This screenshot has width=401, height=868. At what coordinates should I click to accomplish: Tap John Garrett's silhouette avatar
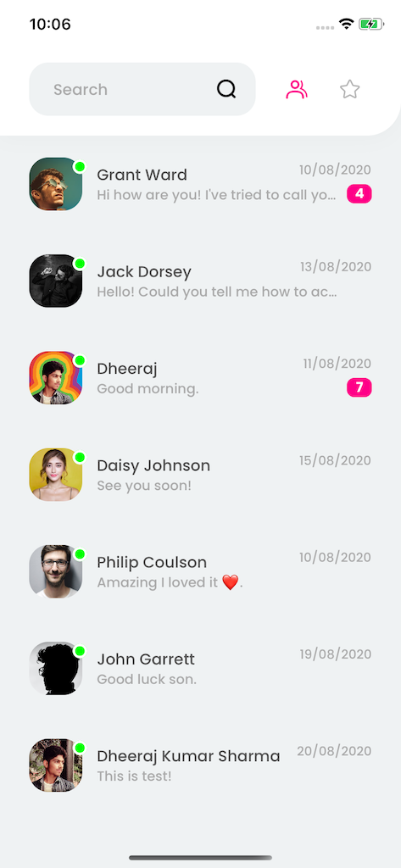(55, 668)
